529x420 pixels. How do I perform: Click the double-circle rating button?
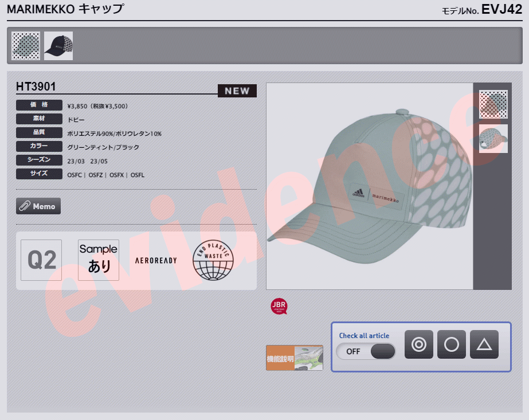point(418,344)
